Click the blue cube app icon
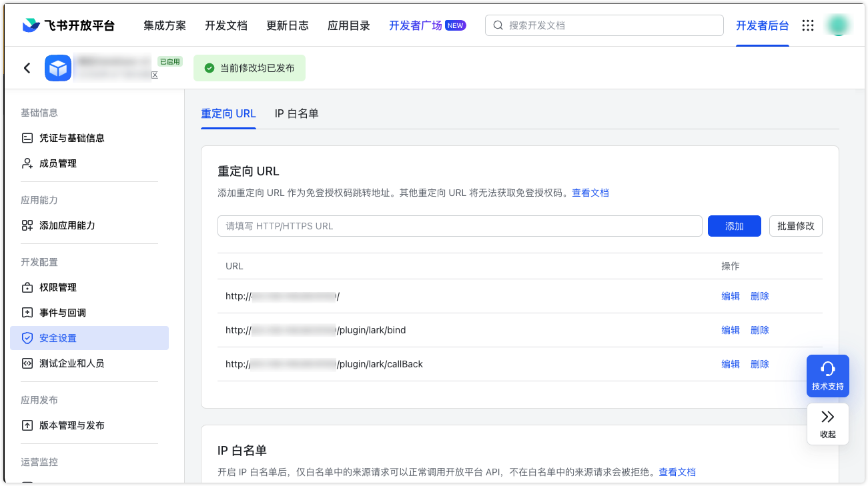The height and width of the screenshot is (486, 868). [58, 68]
